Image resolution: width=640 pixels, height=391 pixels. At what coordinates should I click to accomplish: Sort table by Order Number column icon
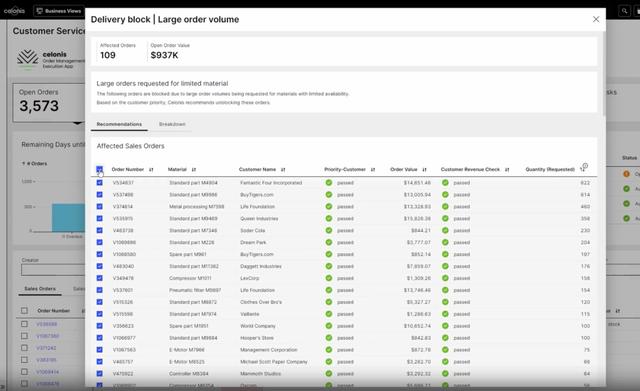click(x=151, y=169)
